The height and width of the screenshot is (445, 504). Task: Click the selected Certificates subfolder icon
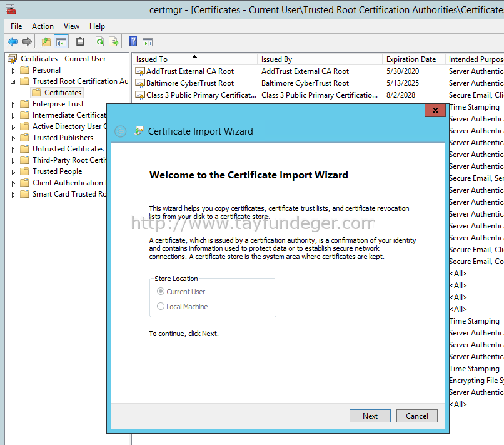[x=36, y=93]
